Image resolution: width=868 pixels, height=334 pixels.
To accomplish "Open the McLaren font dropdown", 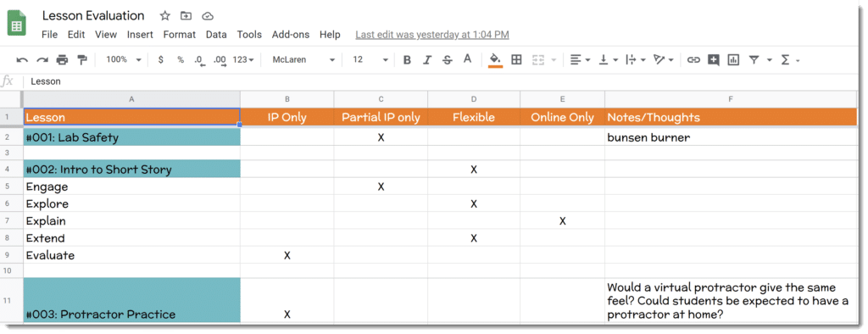I will coord(303,60).
